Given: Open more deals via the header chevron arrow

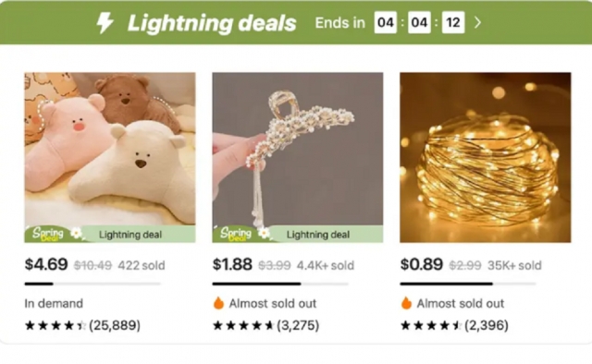Looking at the screenshot, I should click(x=477, y=22).
